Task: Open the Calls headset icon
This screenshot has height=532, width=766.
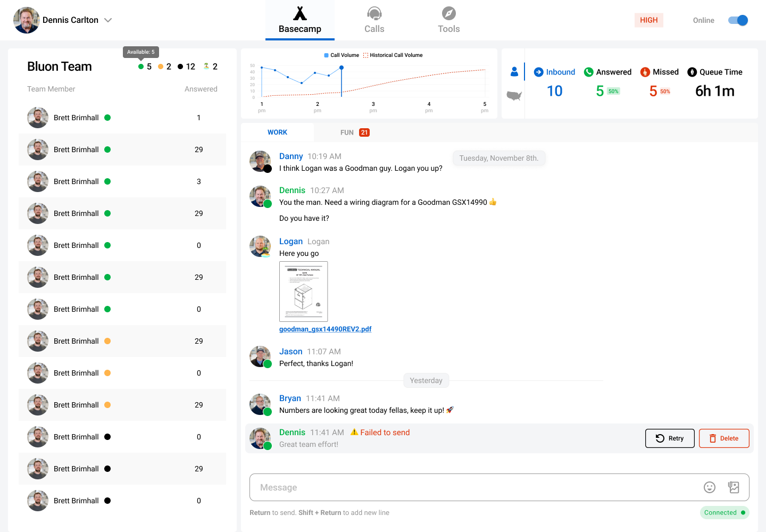Action: tap(374, 14)
